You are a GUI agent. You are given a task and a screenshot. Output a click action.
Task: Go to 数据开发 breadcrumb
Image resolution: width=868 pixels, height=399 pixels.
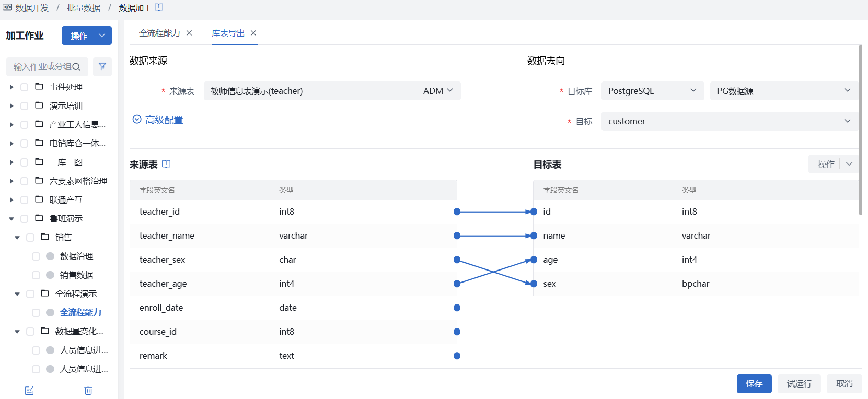(32, 8)
